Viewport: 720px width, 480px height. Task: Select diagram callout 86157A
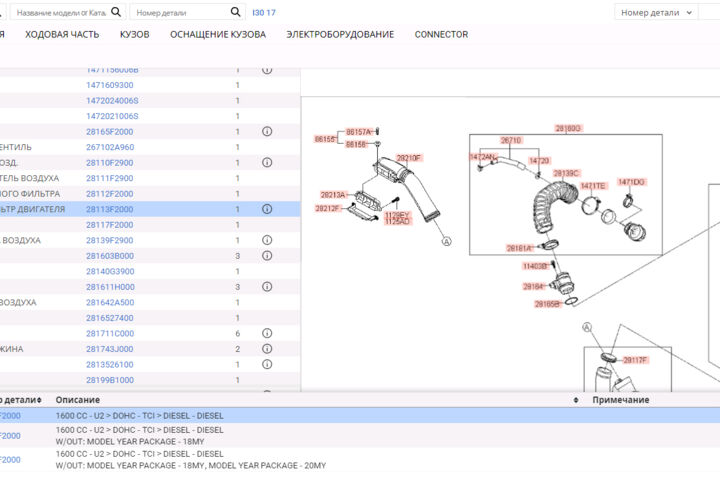[x=359, y=132]
